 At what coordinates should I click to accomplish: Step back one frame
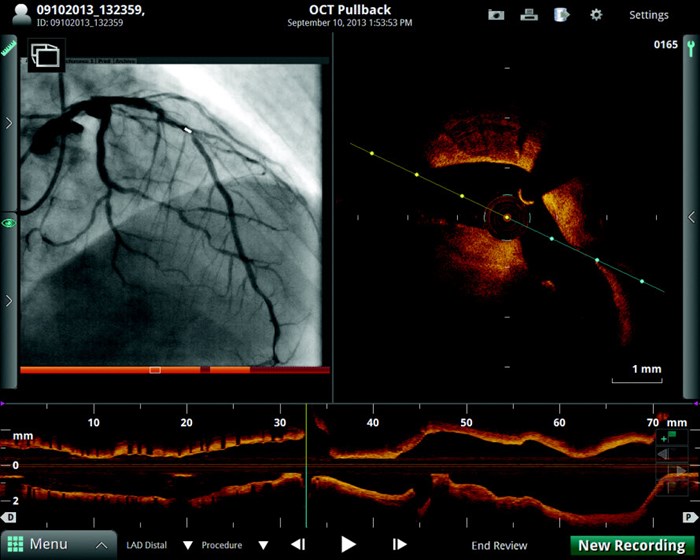tap(298, 544)
